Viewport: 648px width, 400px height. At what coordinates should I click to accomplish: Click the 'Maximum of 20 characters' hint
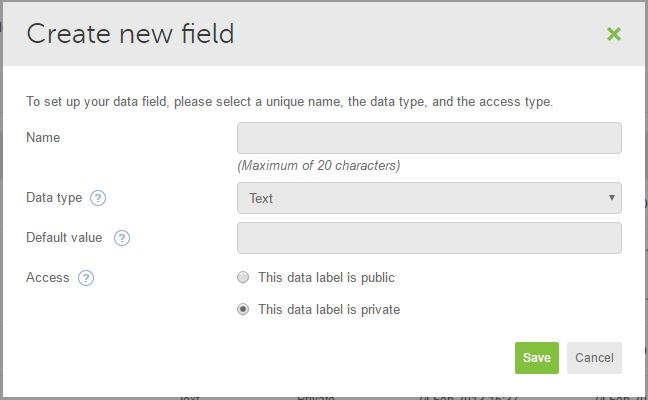coord(319,165)
